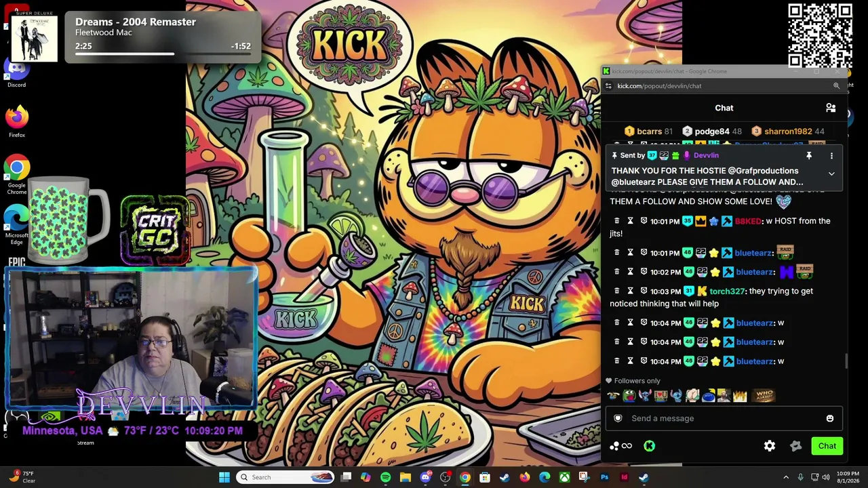Timeout torch327 with the hourglass icon
This screenshot has width=868, height=488.
(630, 291)
